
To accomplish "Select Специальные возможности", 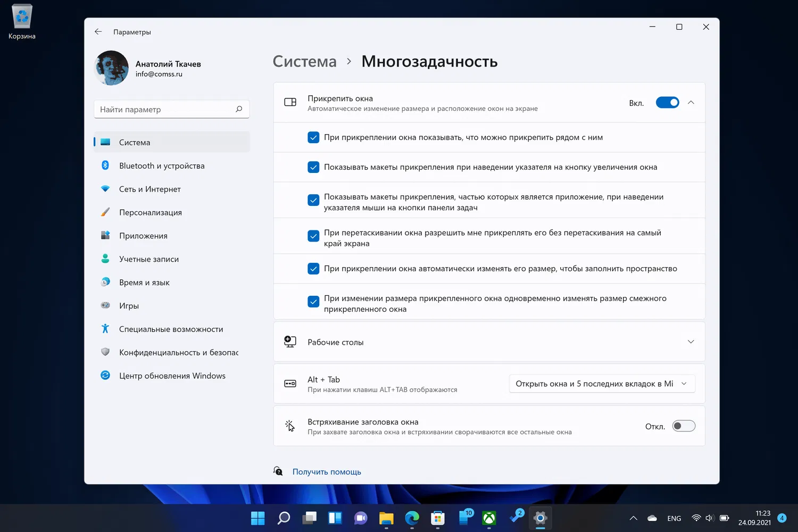I will [x=172, y=329].
